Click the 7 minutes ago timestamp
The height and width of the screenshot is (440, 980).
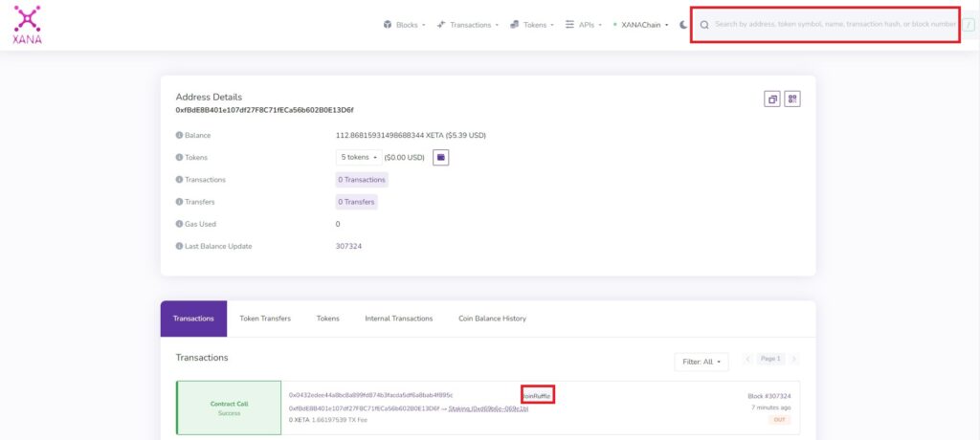[x=770, y=407]
